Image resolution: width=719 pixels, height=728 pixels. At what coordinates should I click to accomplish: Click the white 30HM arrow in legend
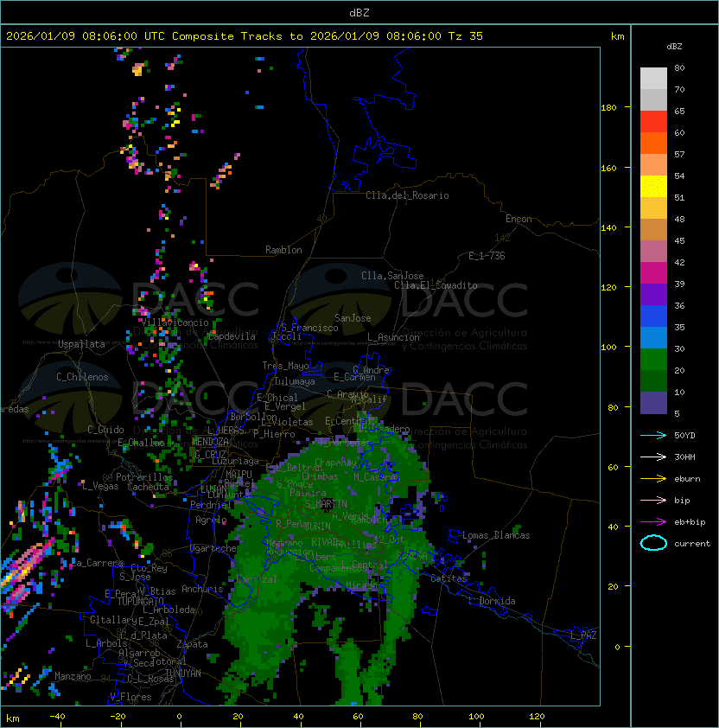click(x=653, y=457)
